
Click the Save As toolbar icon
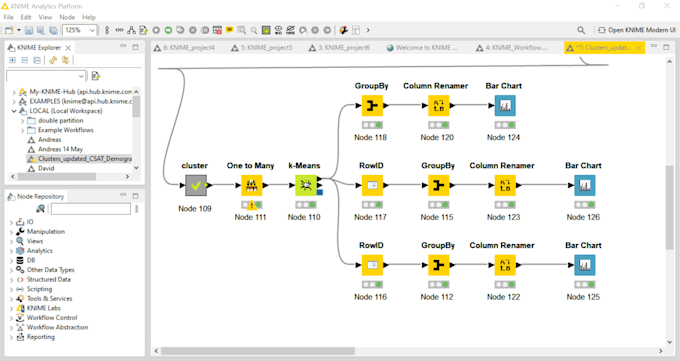[x=41, y=30]
